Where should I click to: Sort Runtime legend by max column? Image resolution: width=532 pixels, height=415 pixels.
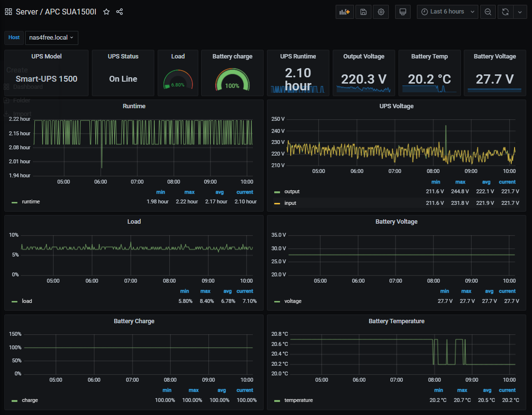[189, 192]
